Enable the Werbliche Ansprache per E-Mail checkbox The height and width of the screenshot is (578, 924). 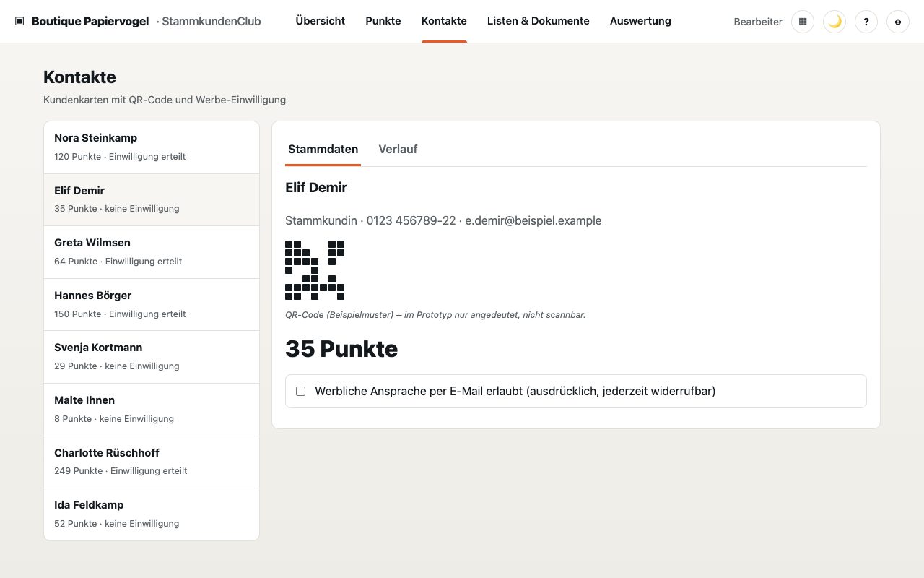pos(301,391)
